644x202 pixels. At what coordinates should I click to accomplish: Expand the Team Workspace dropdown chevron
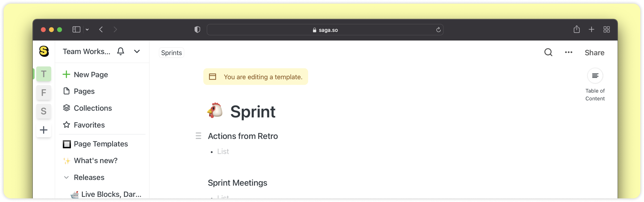coord(137,51)
